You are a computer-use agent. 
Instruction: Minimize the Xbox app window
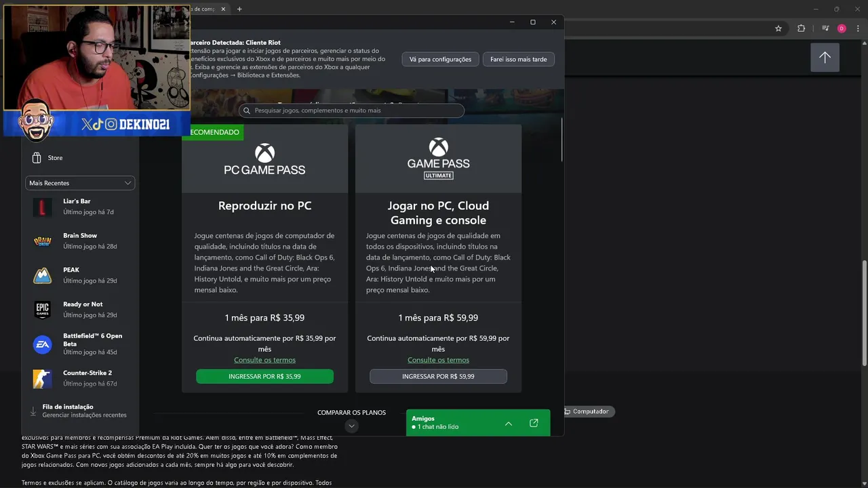tap(512, 22)
